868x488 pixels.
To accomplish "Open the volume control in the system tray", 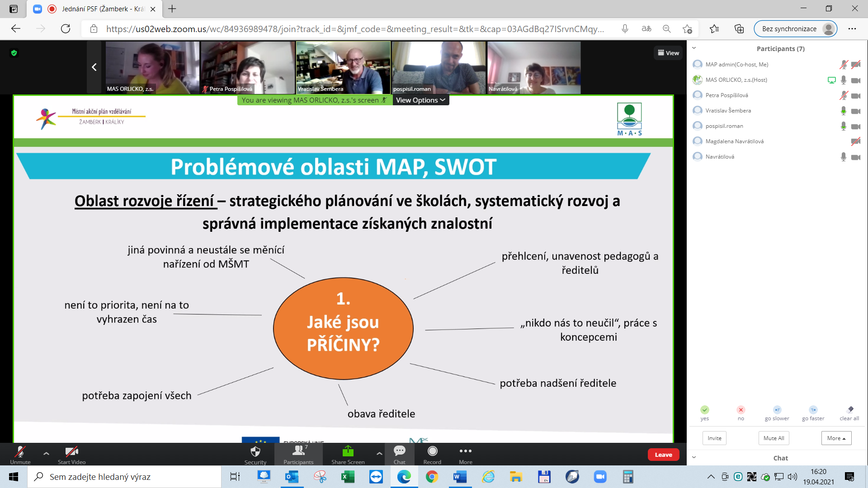I will [793, 477].
